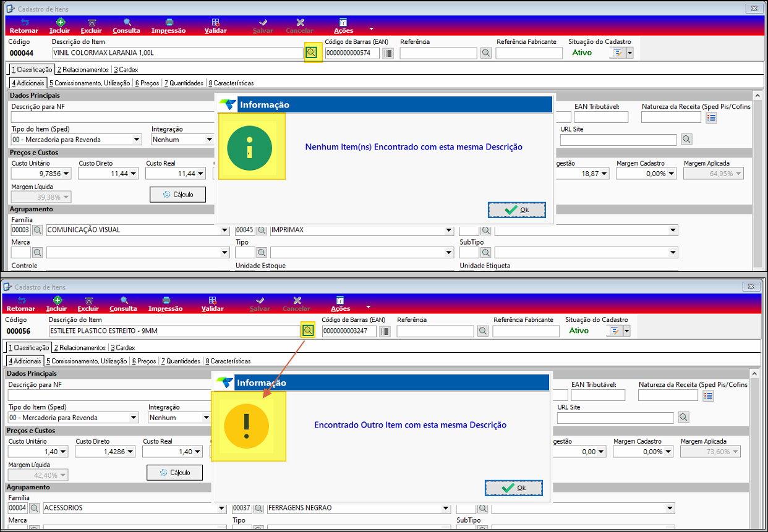Expand FERRAGENS NEGRAO dropdown
The height and width of the screenshot is (532, 768).
pos(446,509)
